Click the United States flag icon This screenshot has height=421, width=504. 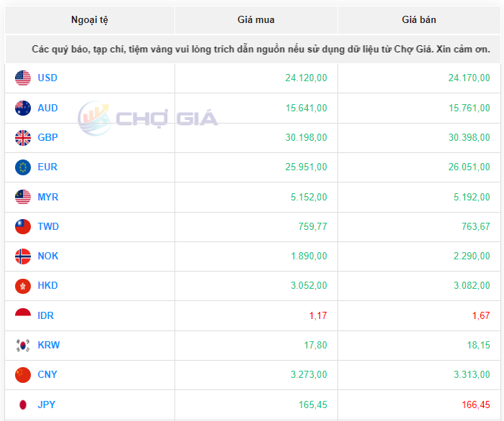pos(23,78)
